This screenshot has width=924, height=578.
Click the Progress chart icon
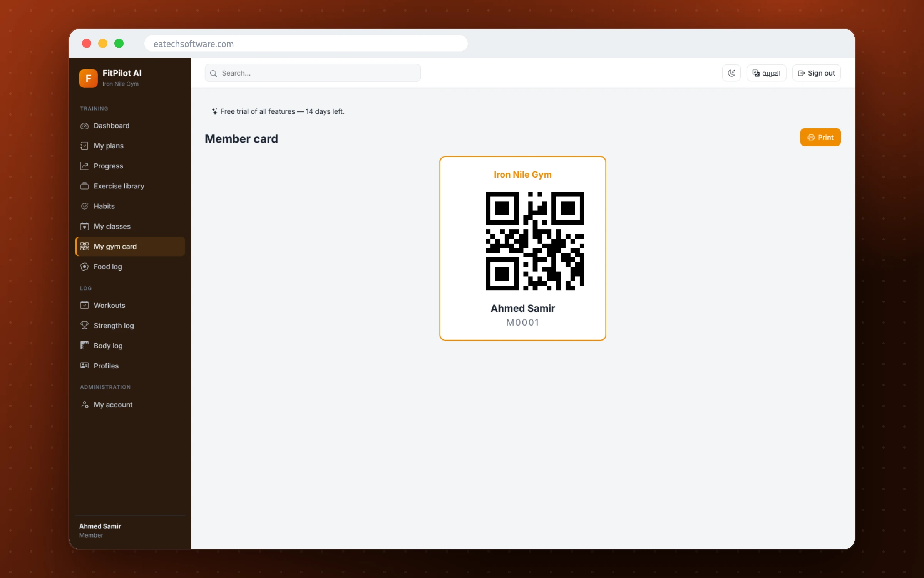[84, 166]
